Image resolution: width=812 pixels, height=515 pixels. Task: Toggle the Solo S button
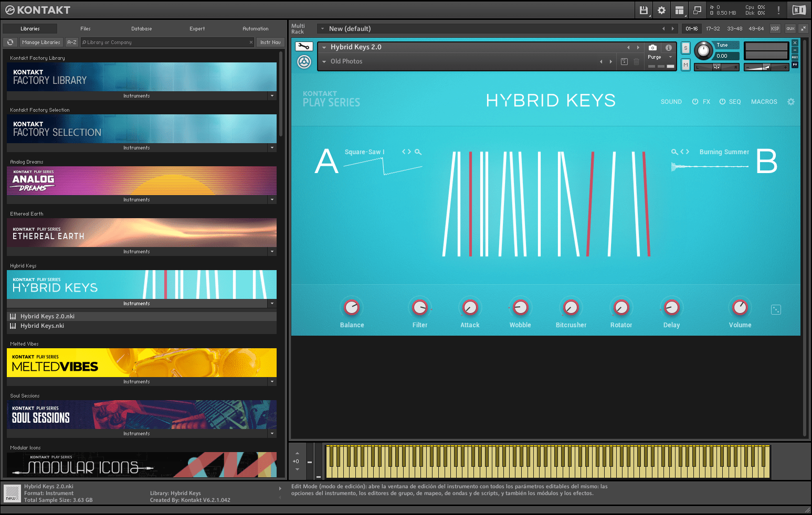(686, 48)
